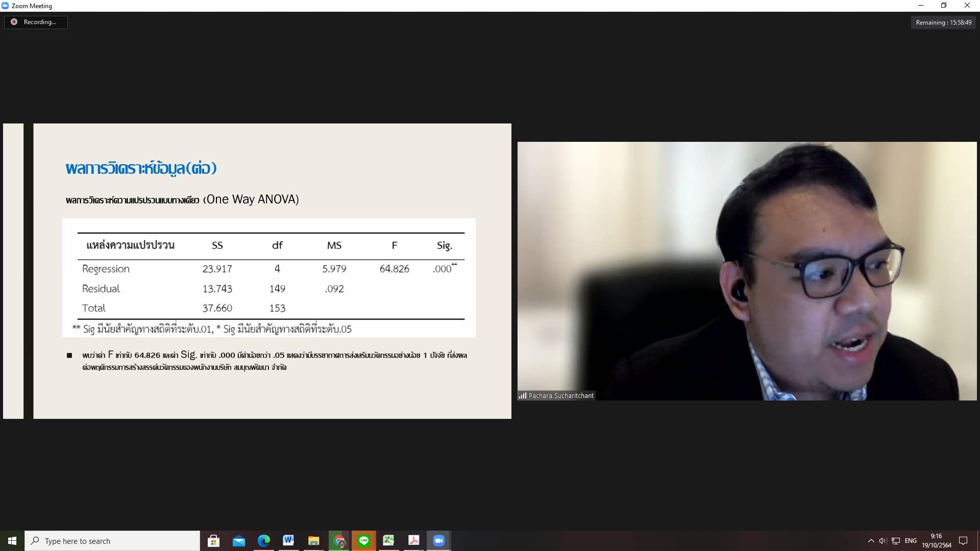Click the Windows Start button

tap(12, 541)
